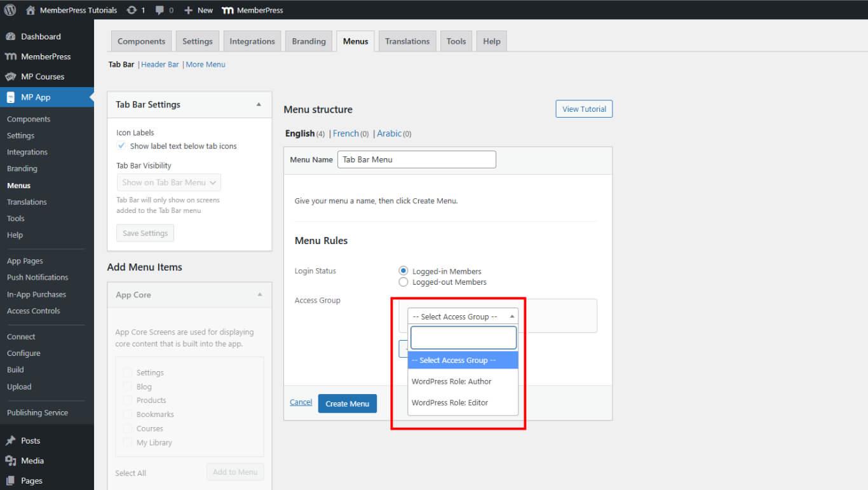The height and width of the screenshot is (490, 868).
Task: Switch to the Translations tab
Action: pyautogui.click(x=407, y=41)
